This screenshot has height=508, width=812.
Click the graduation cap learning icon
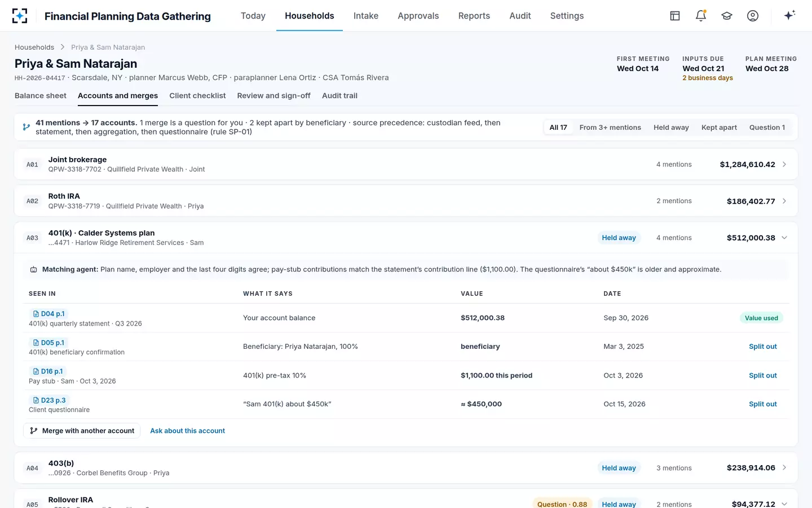(x=727, y=16)
